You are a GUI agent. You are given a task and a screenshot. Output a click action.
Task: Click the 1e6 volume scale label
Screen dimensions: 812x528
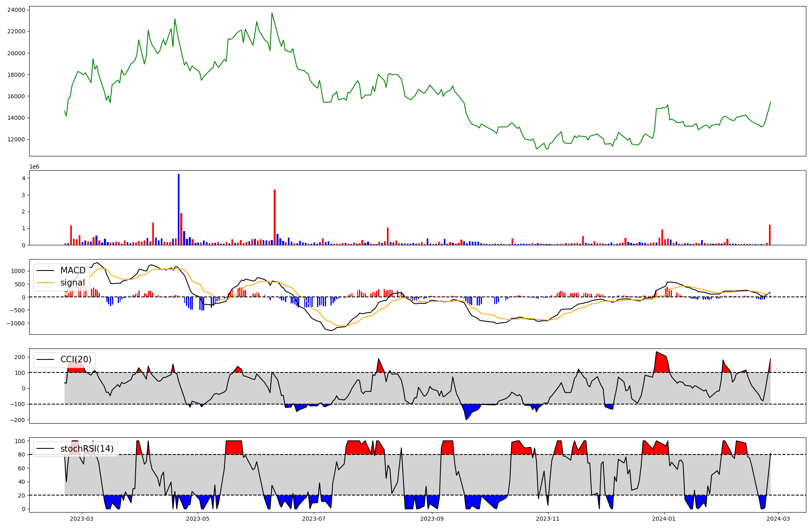click(x=34, y=167)
